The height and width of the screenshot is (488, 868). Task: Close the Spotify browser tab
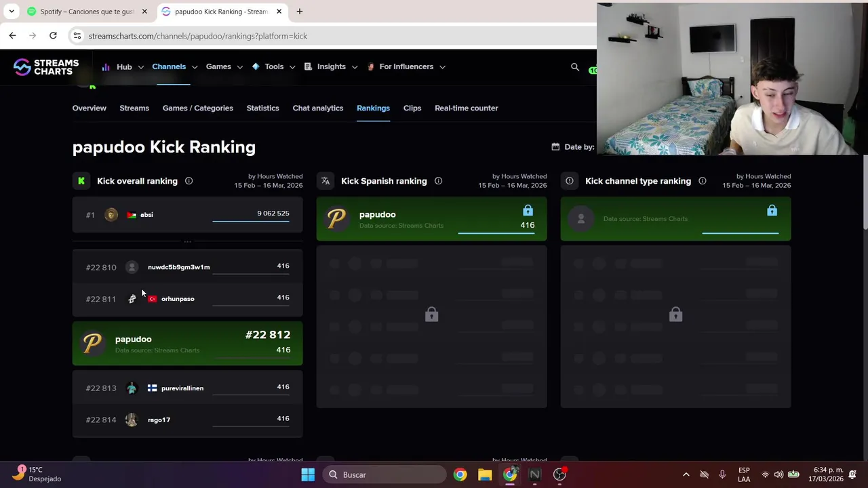click(x=144, y=12)
